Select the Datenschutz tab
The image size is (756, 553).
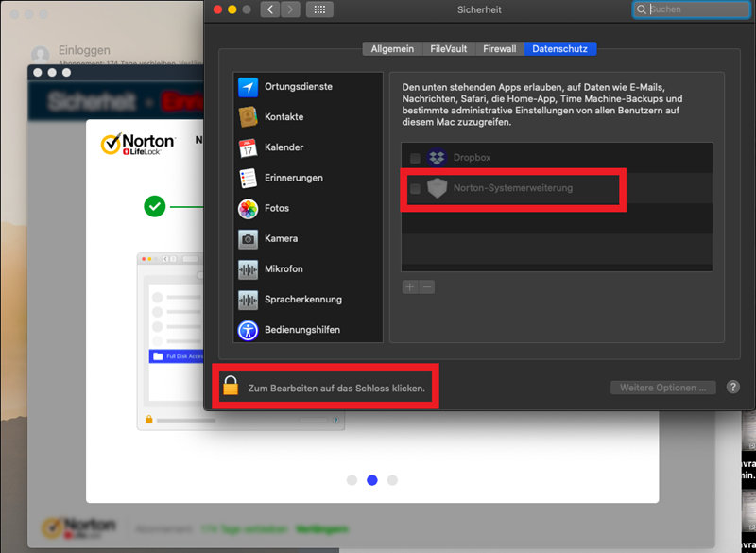click(559, 49)
